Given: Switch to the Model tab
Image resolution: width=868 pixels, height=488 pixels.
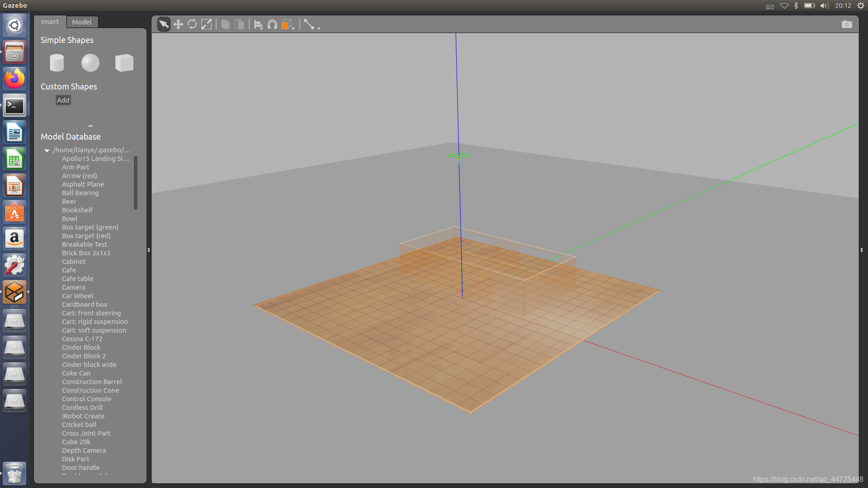Looking at the screenshot, I should 82,21.
